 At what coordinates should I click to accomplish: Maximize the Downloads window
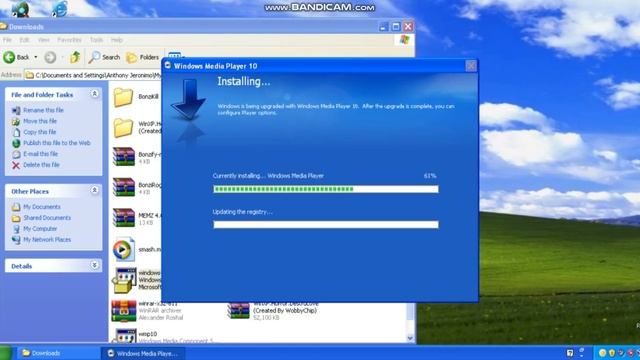pos(396,27)
